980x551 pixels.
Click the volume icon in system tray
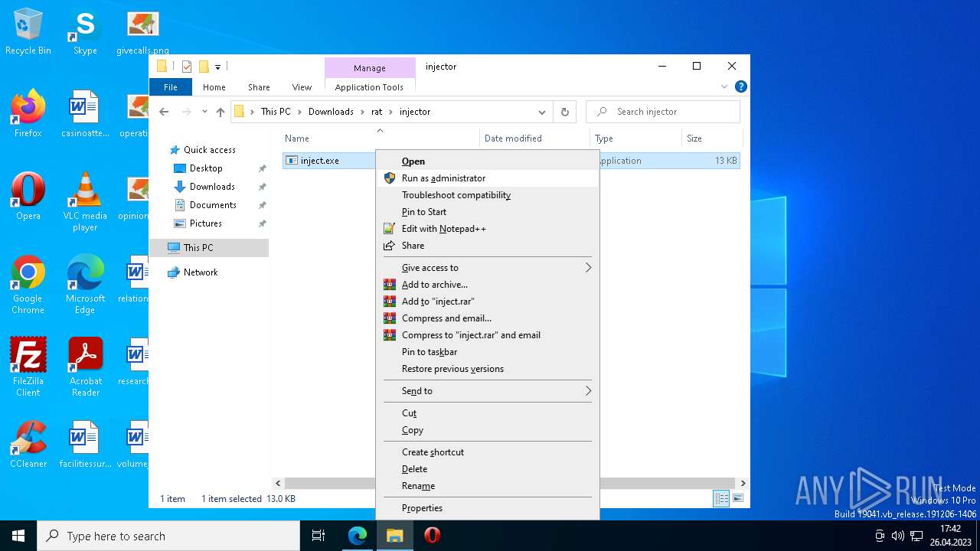tap(897, 536)
